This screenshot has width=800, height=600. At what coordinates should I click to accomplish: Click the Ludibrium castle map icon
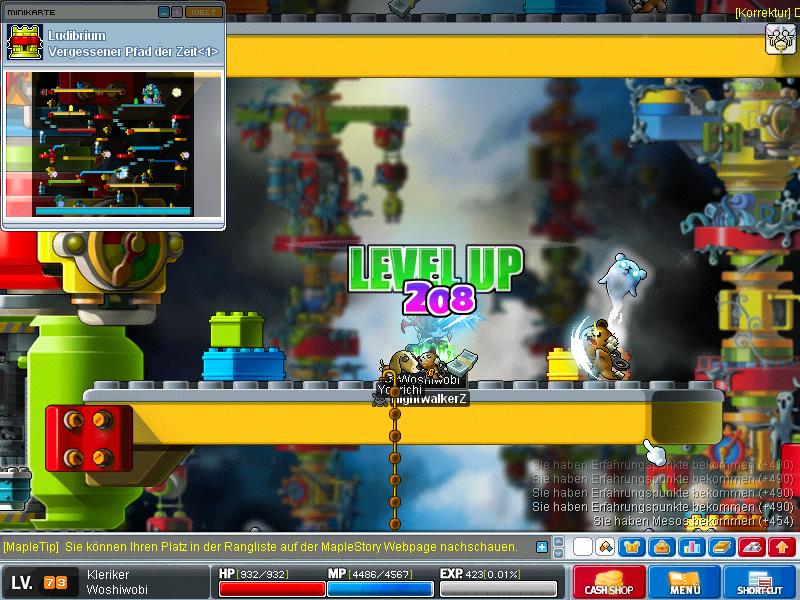(24, 43)
